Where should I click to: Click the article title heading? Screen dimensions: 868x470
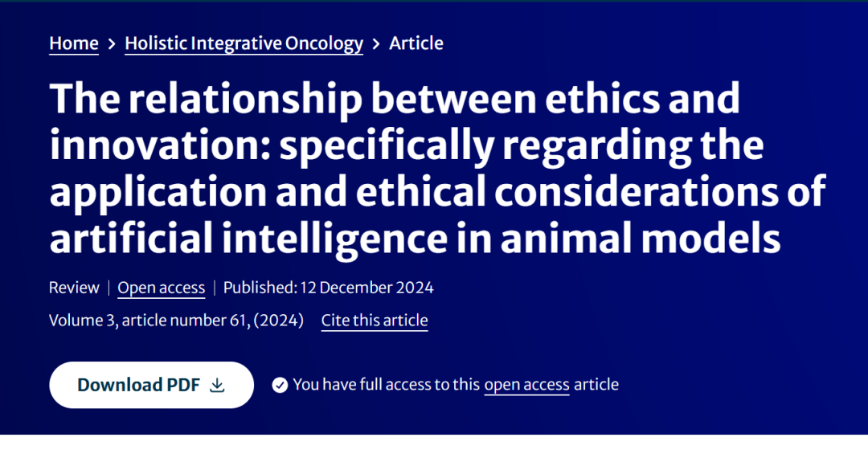click(437, 168)
